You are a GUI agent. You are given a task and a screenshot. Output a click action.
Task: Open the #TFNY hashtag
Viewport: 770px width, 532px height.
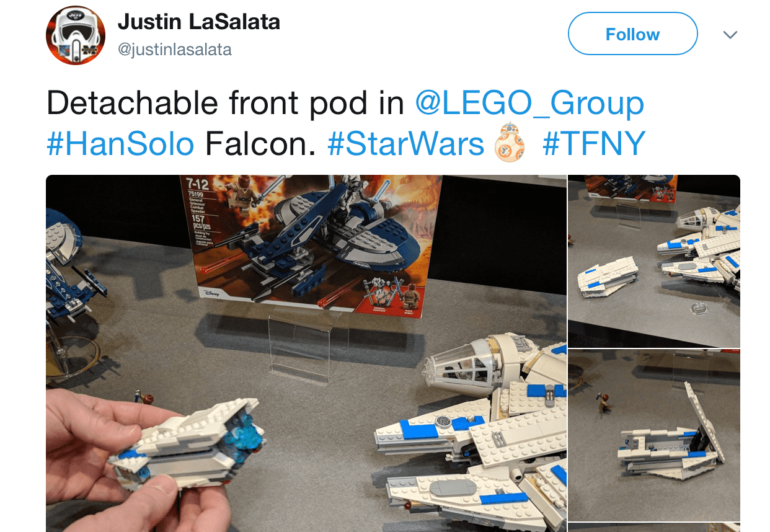(x=594, y=144)
